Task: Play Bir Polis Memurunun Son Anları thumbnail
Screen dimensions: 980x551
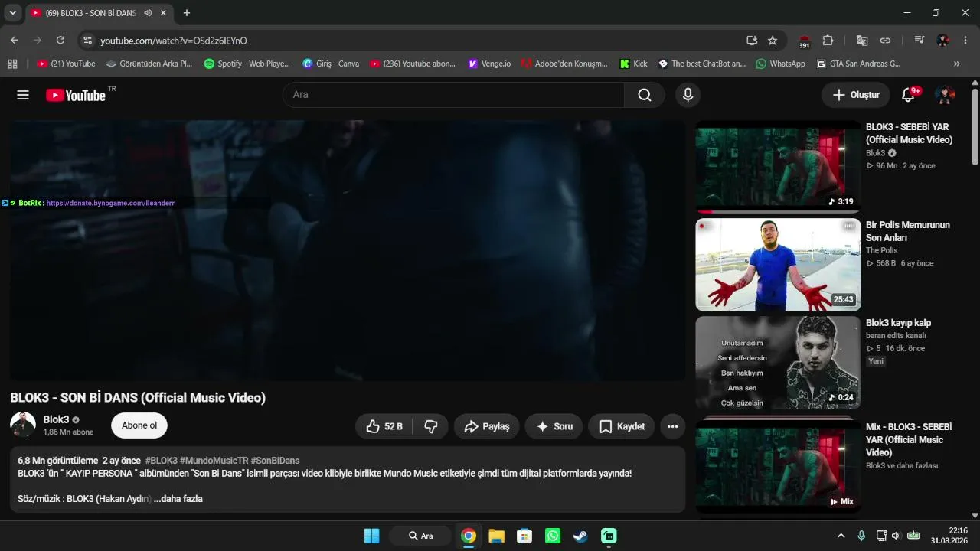Action: point(778,265)
